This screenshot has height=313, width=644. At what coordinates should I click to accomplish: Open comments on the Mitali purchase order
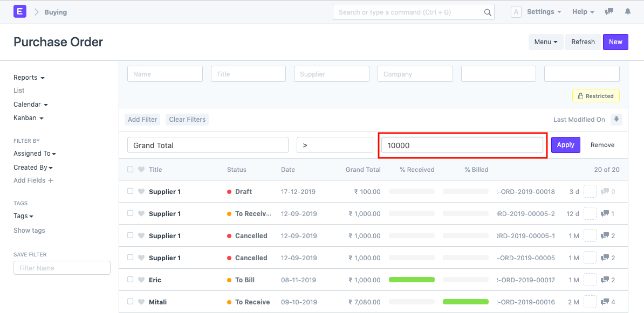coord(605,302)
